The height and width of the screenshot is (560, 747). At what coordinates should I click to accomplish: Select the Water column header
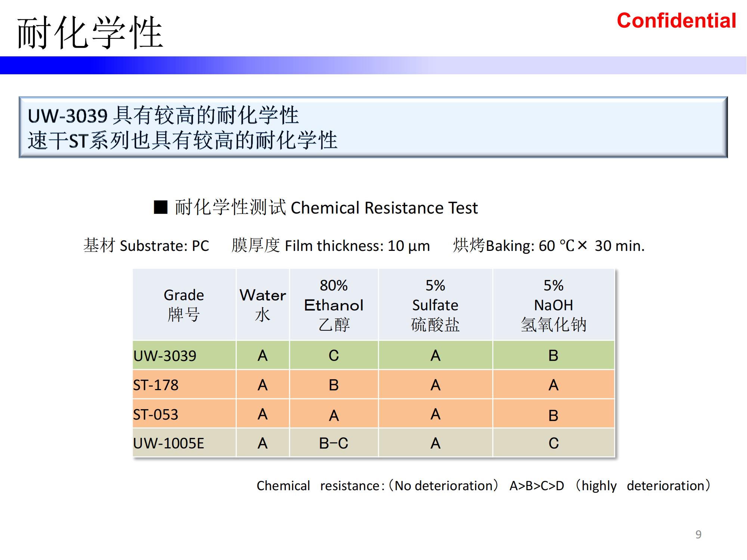pos(263,305)
